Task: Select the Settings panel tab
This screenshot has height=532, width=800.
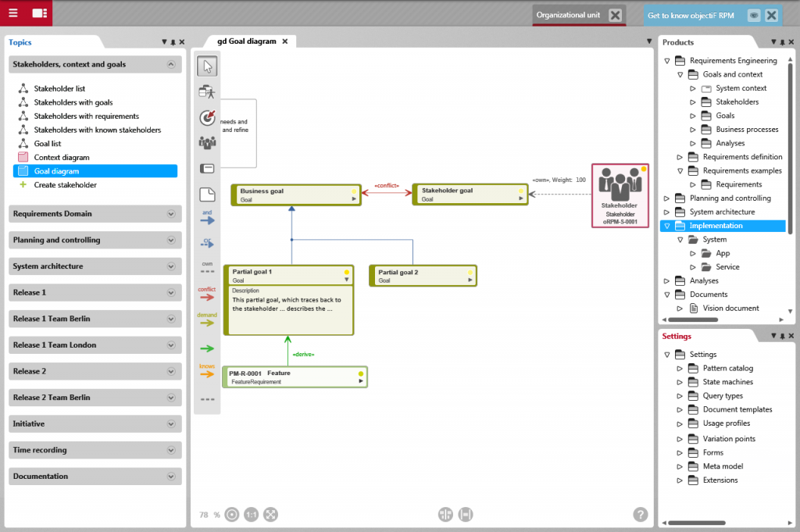Action: tap(677, 336)
